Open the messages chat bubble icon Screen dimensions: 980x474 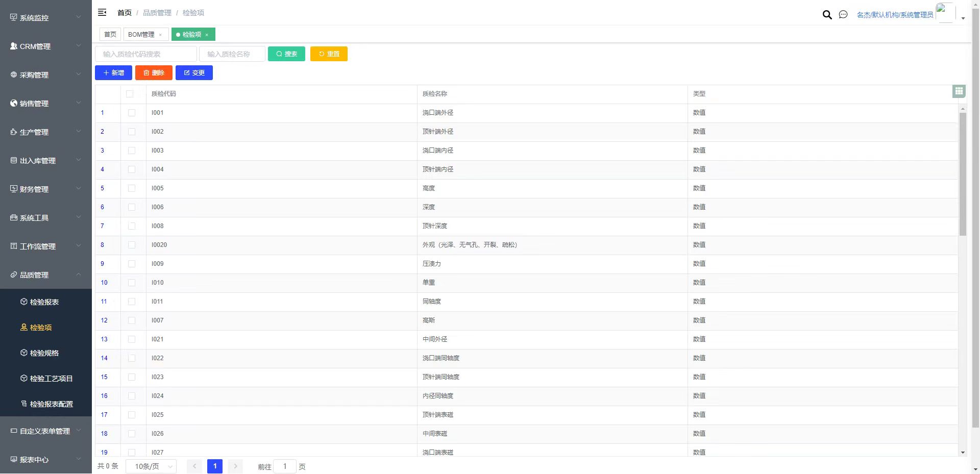[x=843, y=15]
